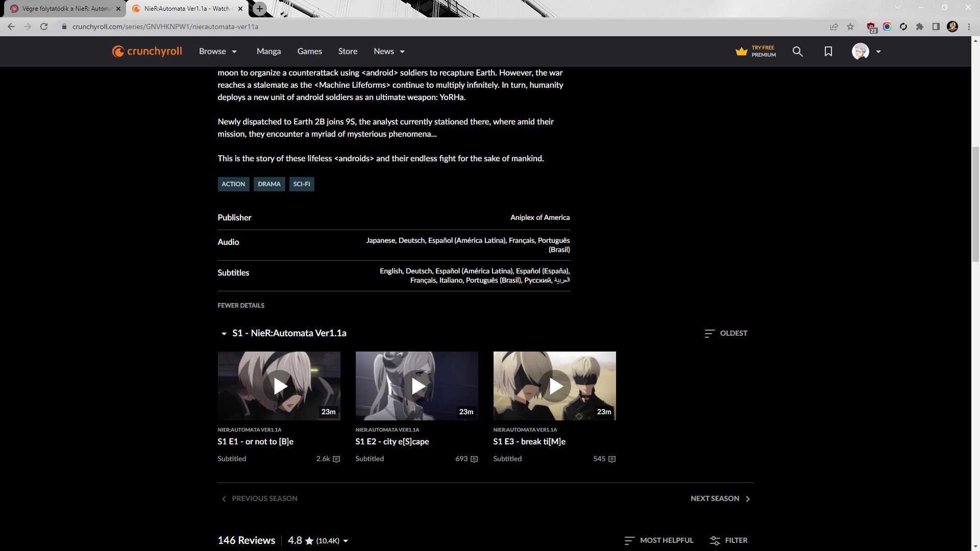
Task: Click the Crunchyroll logo
Action: (x=147, y=52)
